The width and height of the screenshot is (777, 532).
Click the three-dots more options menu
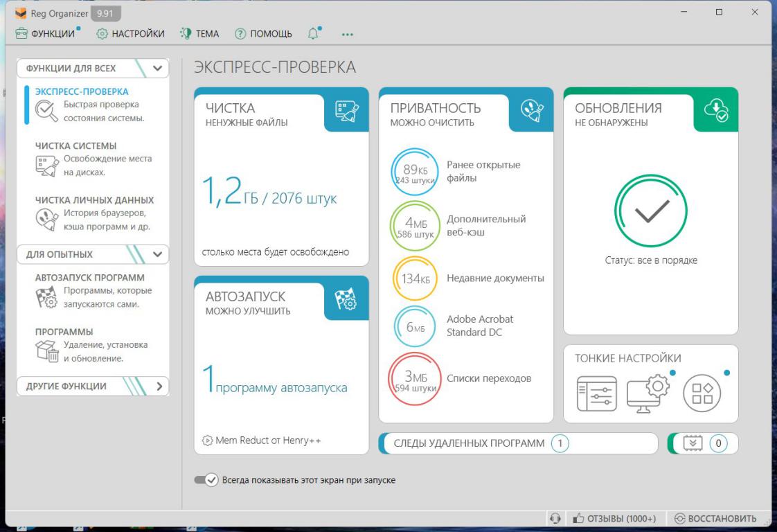[x=348, y=35]
